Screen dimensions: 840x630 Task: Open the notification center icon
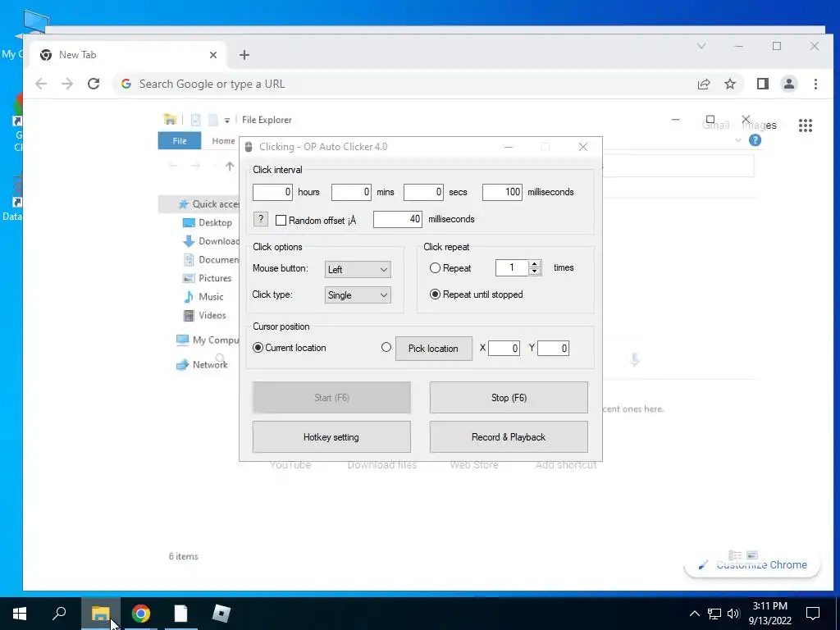(813, 614)
